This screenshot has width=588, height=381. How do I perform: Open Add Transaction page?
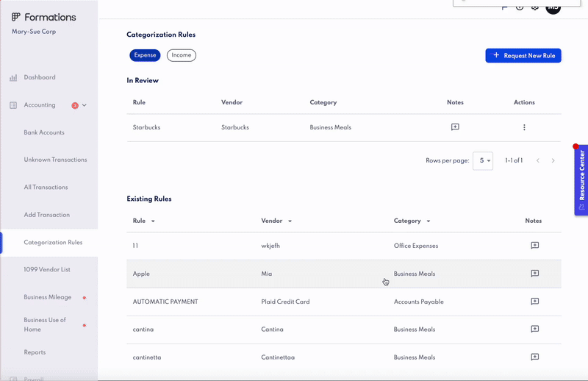47,215
